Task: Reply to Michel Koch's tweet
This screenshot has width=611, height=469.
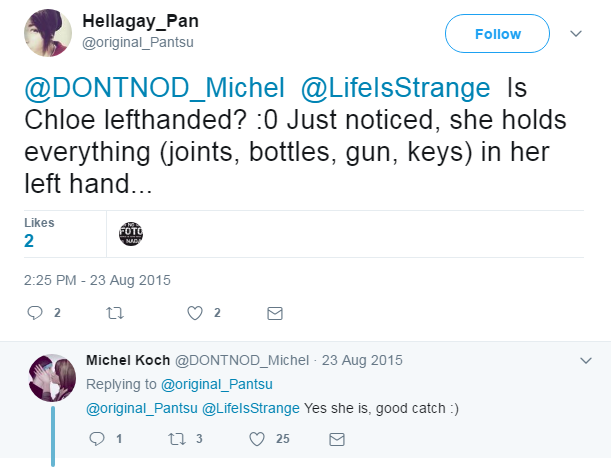Action: [x=97, y=438]
